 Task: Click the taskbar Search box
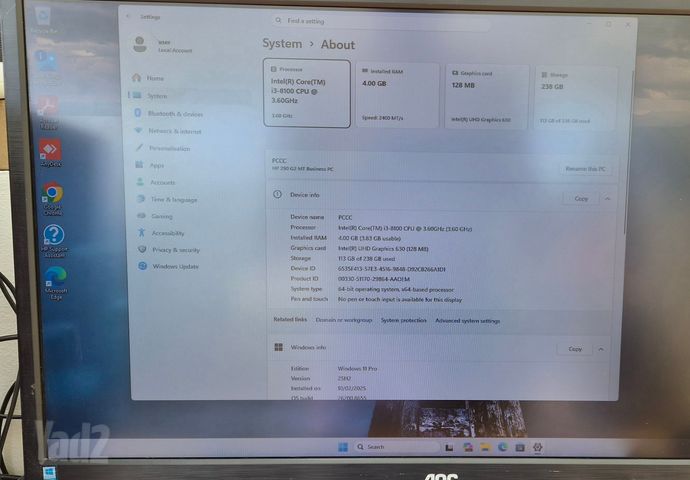(x=396, y=447)
